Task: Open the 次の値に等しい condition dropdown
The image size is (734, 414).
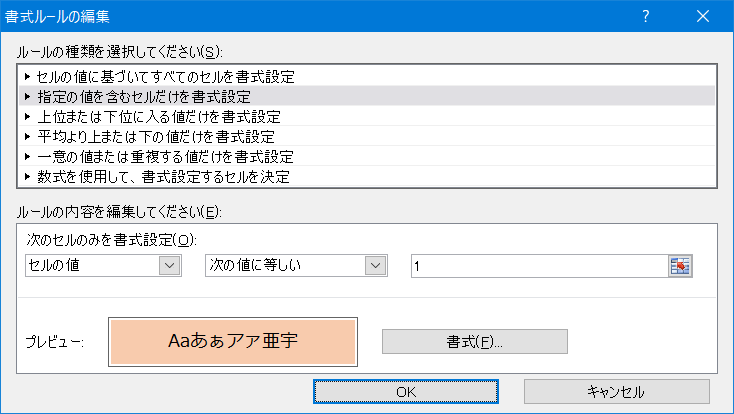Action: 296,266
